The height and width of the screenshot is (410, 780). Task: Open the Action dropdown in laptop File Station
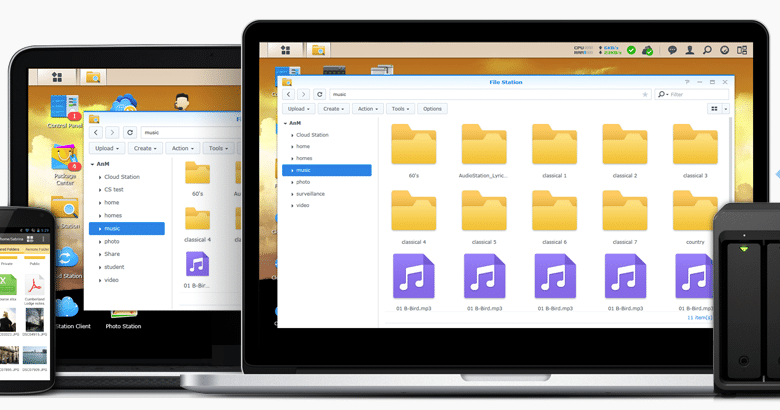click(368, 108)
